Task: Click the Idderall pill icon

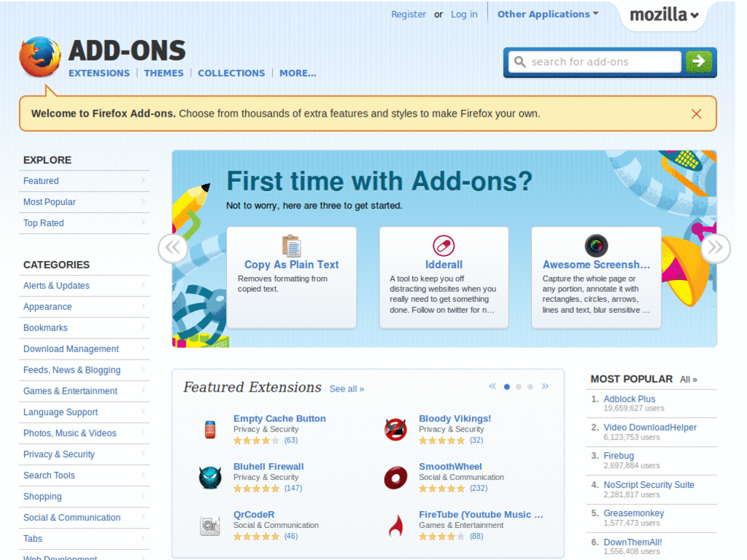Action: click(x=444, y=246)
